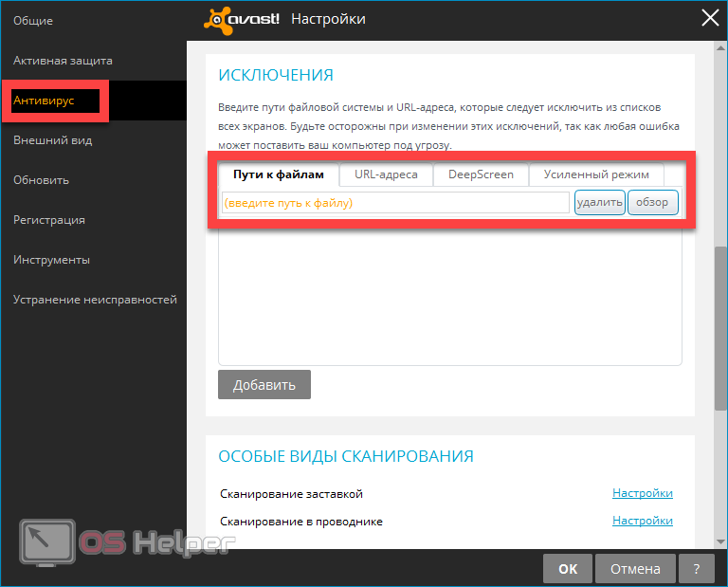Open Внешний вид settings
Screen dimensions: 728x587
click(52, 140)
